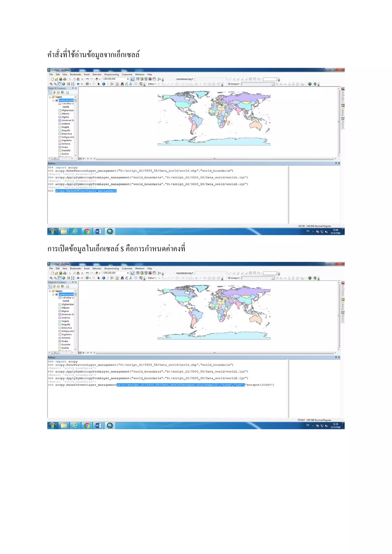Select Zoom In tool in first ArcMap screenshot
The image size is (392, 554).
(51, 84)
